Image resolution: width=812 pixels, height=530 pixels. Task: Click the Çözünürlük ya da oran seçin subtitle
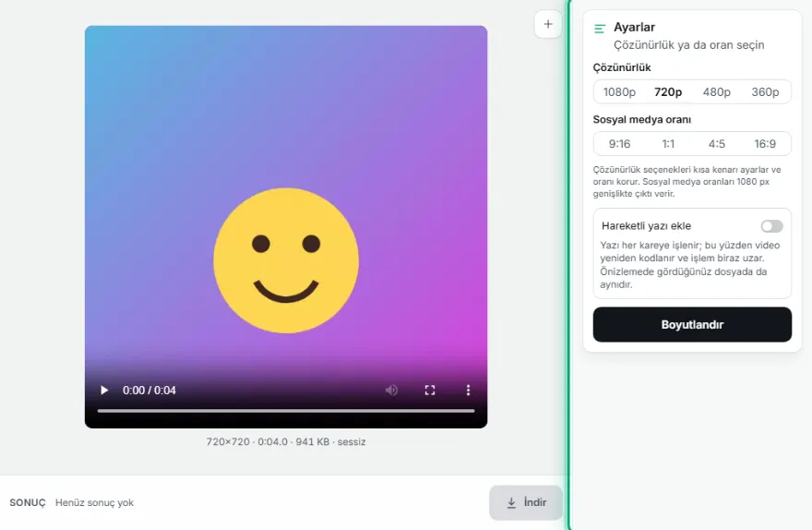[x=689, y=45]
